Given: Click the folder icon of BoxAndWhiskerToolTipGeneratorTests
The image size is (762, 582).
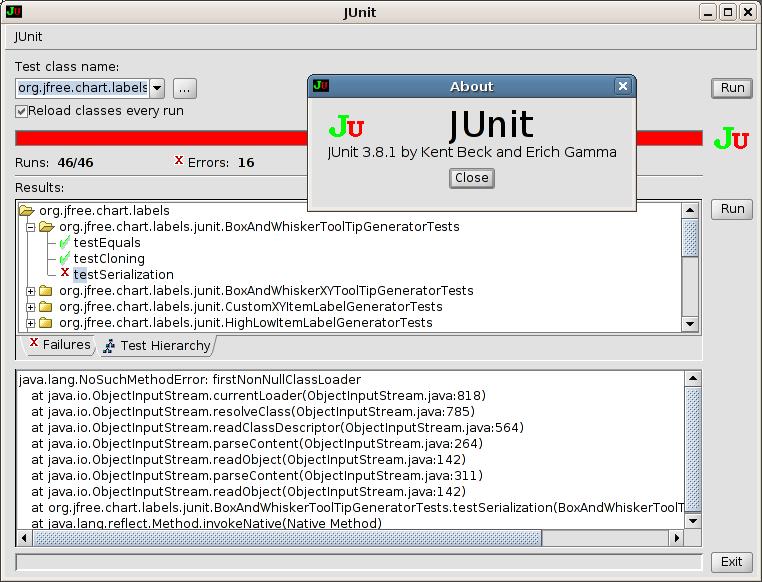Looking at the screenshot, I should (x=47, y=226).
